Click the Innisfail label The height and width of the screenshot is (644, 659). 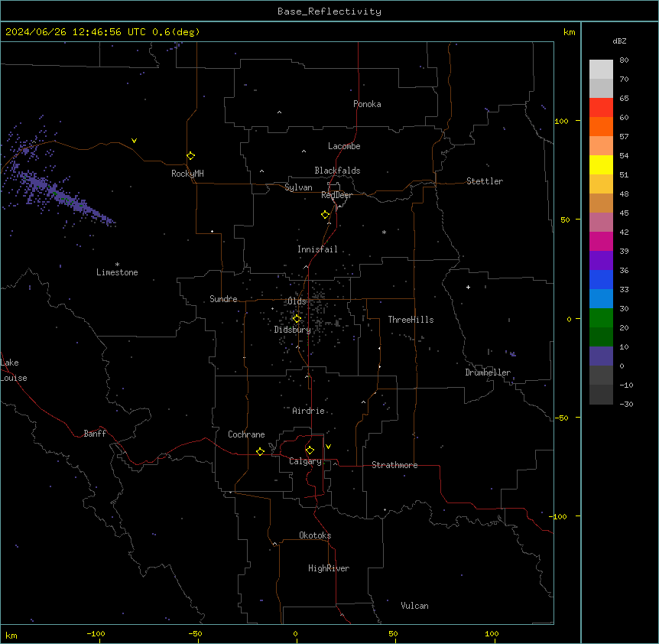click(317, 249)
